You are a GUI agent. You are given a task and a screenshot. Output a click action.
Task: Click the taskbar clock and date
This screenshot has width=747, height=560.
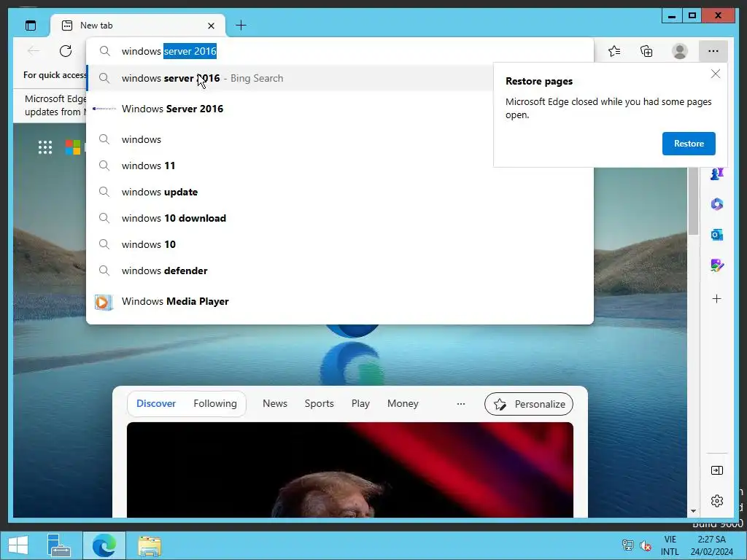711,545
